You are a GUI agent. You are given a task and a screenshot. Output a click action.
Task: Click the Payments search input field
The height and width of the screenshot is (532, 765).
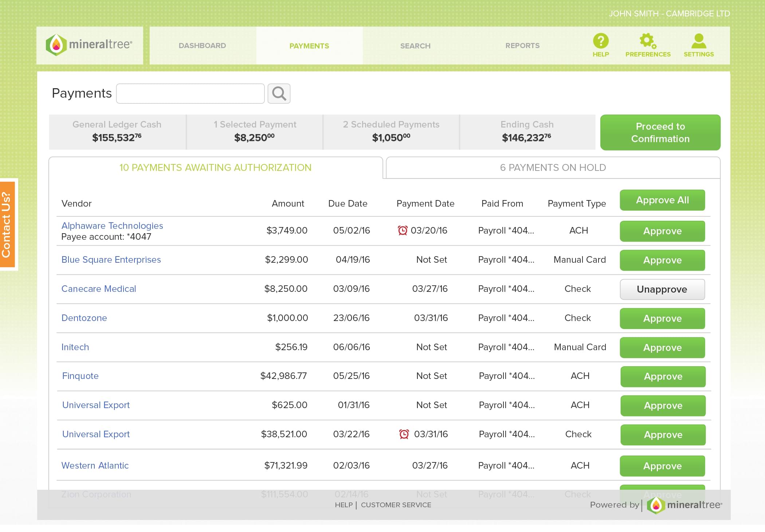[x=190, y=94]
